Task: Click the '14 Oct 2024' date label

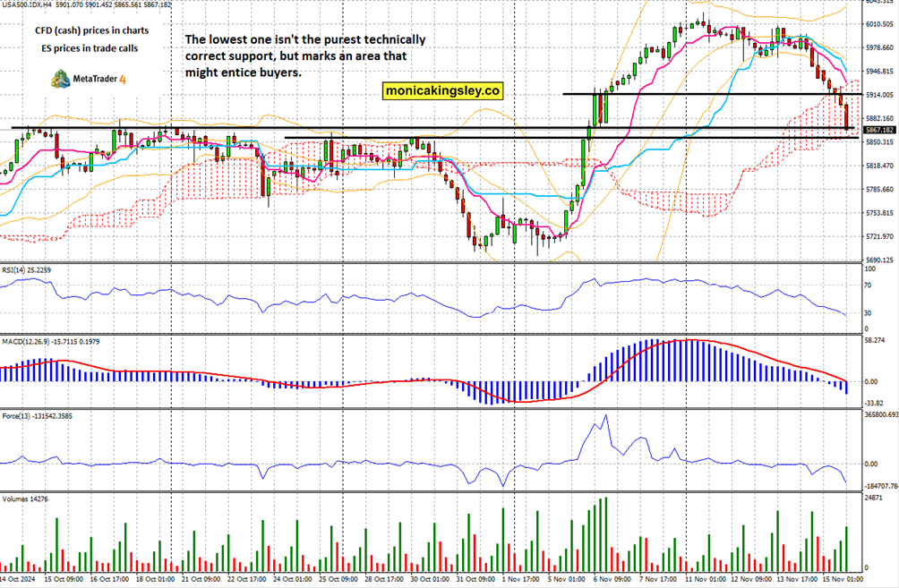Action: tap(18, 580)
